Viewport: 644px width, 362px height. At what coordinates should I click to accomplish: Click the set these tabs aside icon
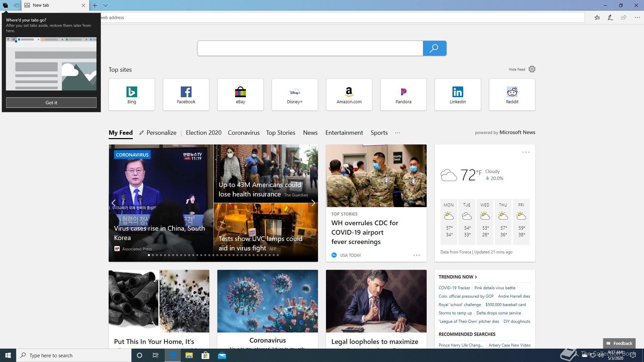click(16, 5)
